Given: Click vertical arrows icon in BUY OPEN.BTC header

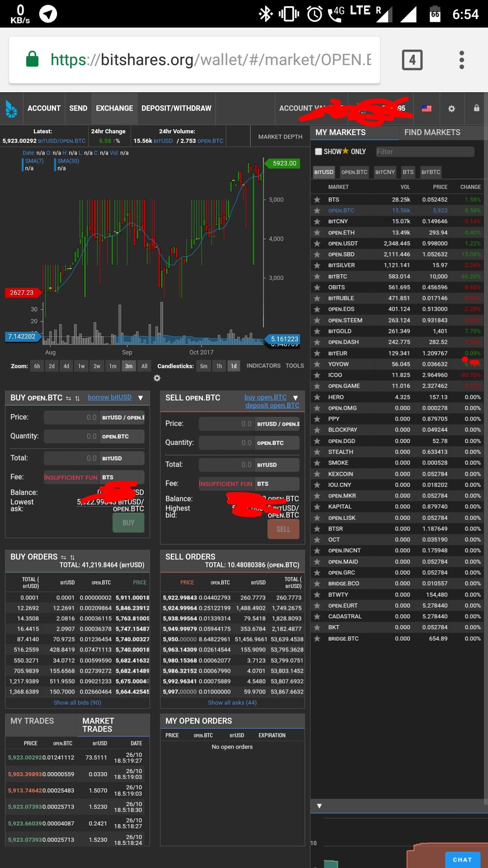Looking at the screenshot, I should (x=77, y=398).
